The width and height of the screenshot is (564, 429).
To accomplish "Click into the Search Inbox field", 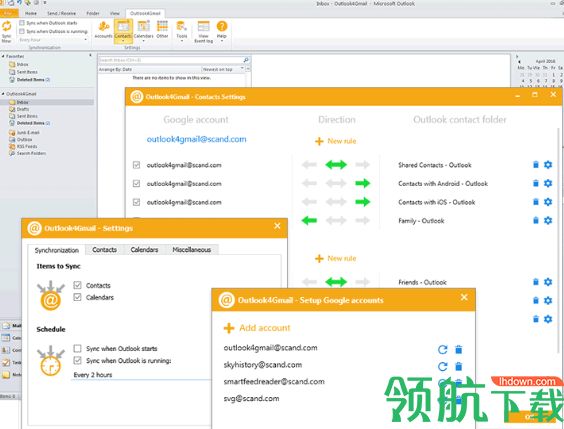I will tap(170, 60).
